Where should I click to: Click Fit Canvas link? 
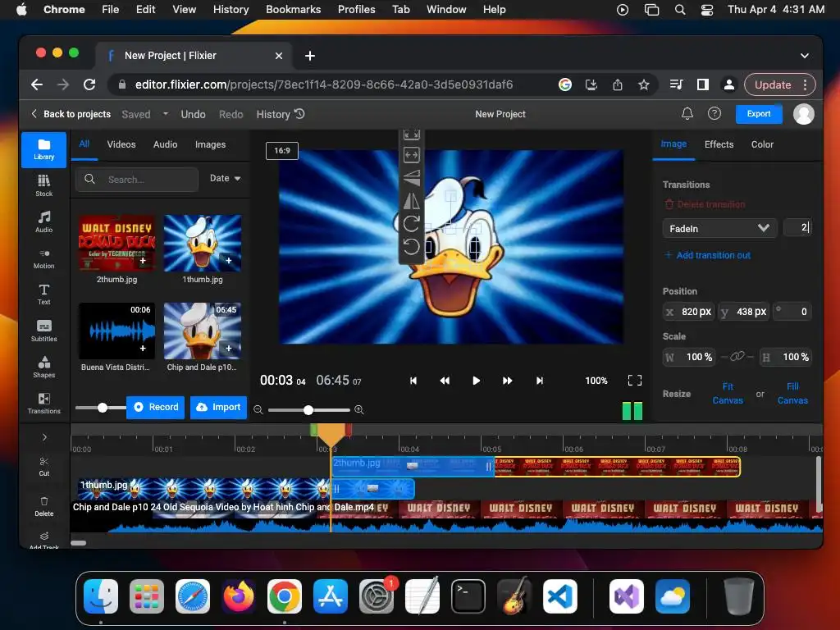pyautogui.click(x=728, y=393)
